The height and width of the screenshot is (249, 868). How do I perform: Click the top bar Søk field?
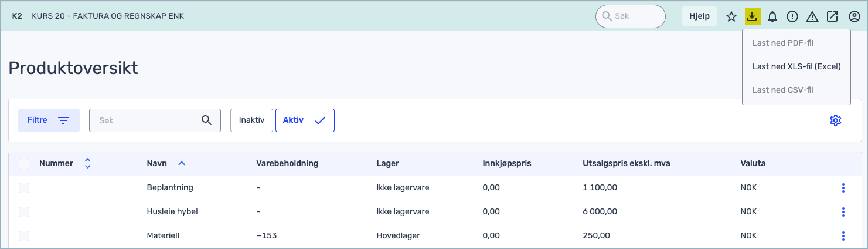[x=631, y=16]
